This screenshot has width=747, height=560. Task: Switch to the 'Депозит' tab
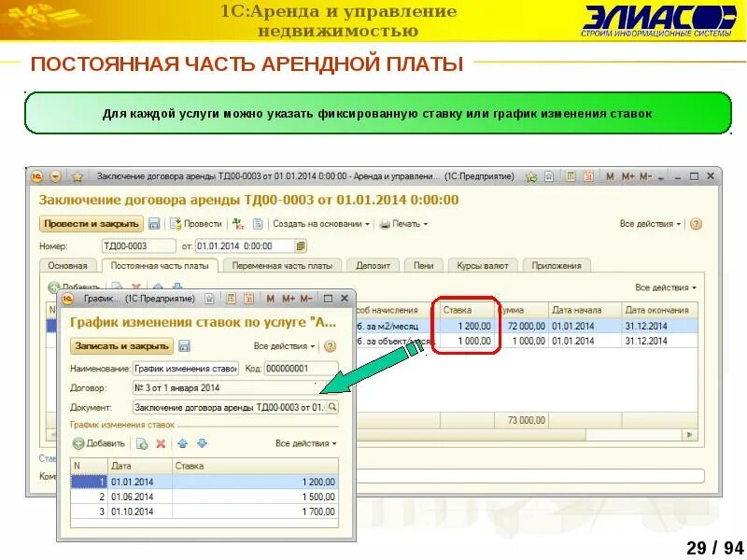373,266
